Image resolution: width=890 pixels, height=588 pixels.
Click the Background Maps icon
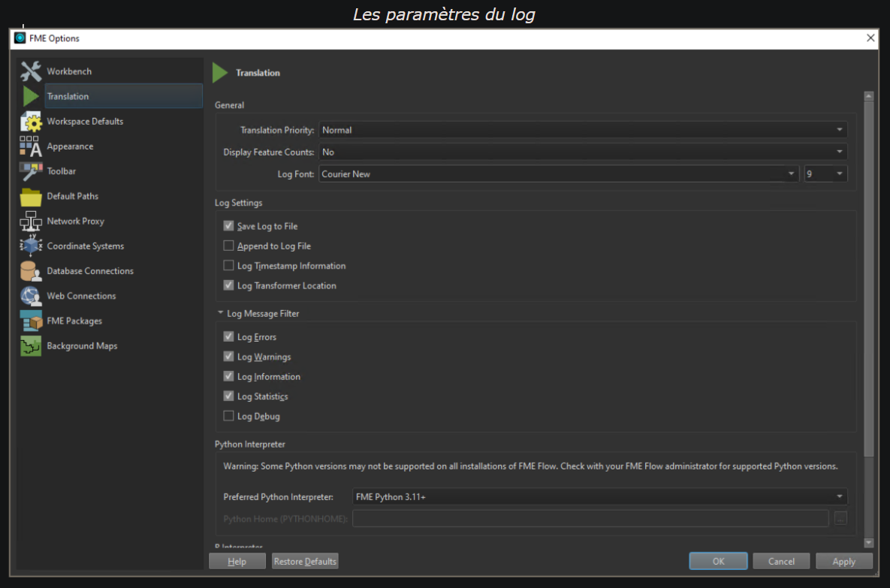[31, 345]
